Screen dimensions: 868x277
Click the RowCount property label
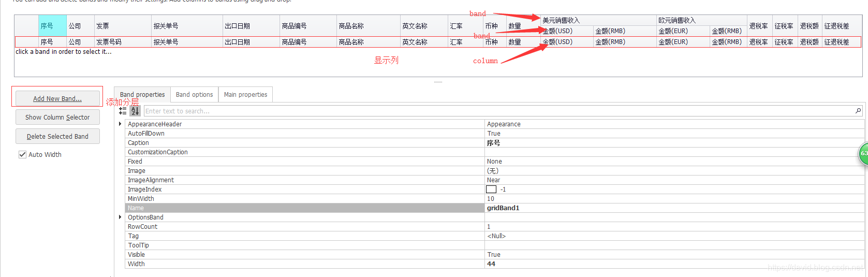[x=142, y=226]
